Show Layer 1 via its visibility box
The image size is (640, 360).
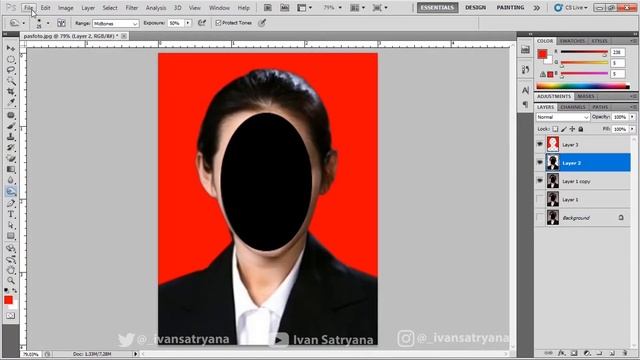[540, 199]
